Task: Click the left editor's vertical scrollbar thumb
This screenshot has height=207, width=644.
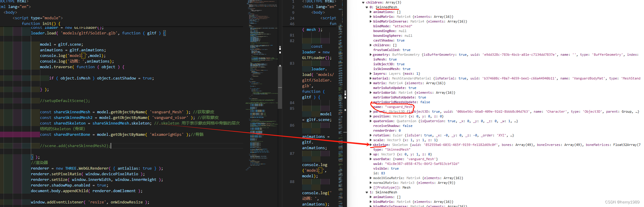Action: pos(280,87)
